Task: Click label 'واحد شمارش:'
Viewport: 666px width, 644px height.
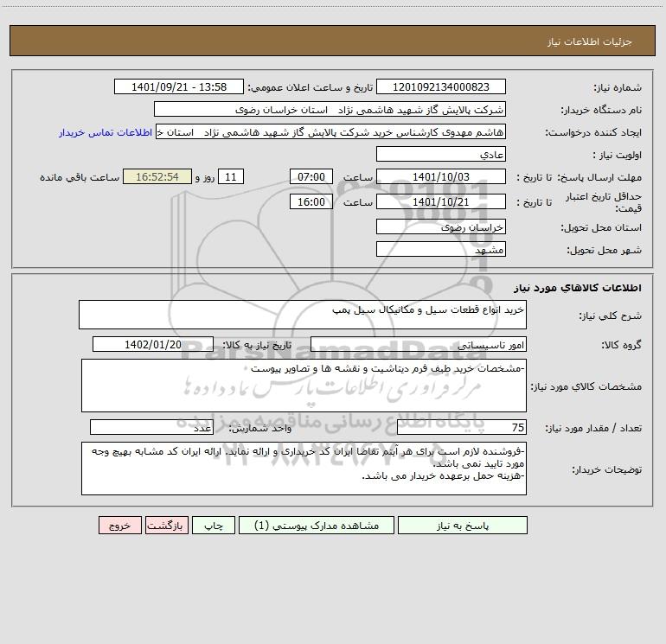Action: 260,429
